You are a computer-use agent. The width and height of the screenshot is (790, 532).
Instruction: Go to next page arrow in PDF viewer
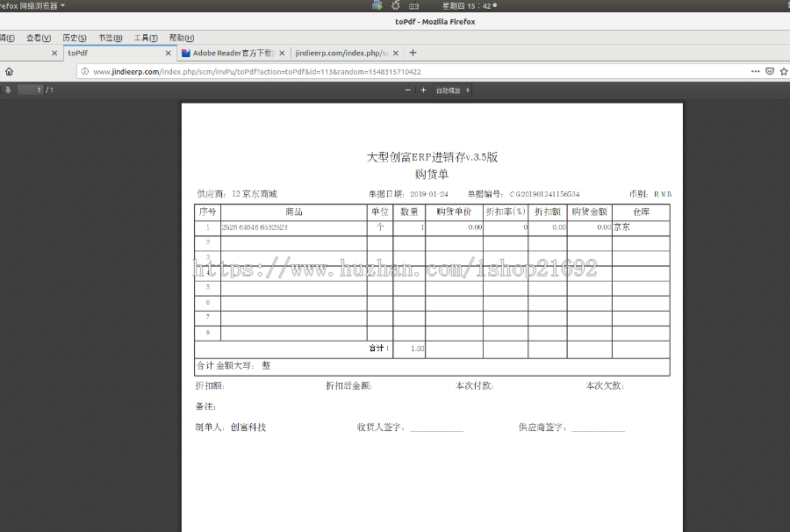point(8,90)
